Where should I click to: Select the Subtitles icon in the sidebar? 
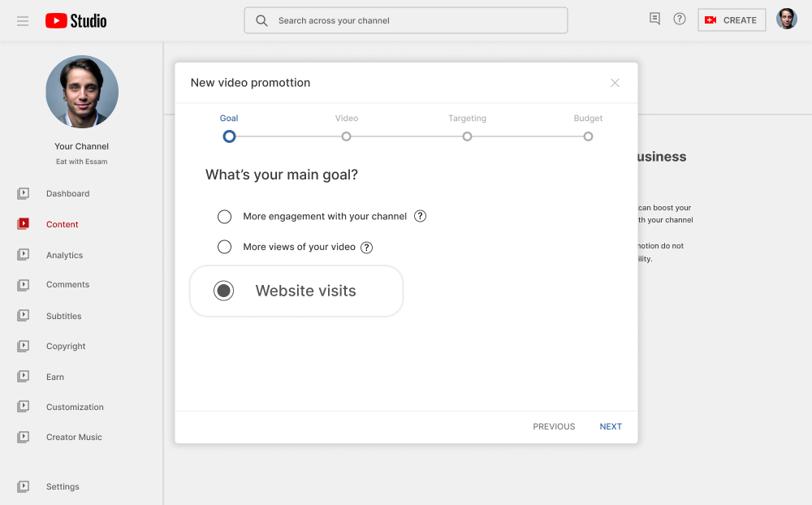24,315
